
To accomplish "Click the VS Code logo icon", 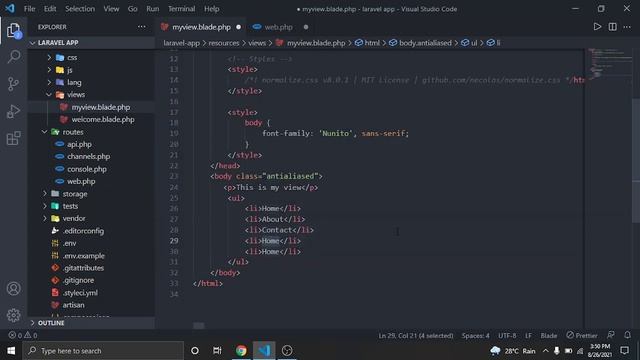I will [x=10, y=9].
